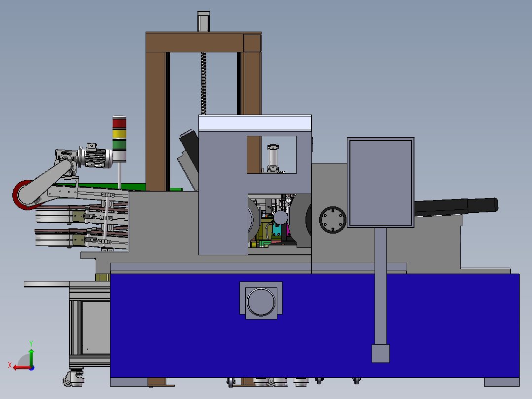Select the brown gantry top beam
This screenshot has width=532, height=399.
click(x=203, y=42)
